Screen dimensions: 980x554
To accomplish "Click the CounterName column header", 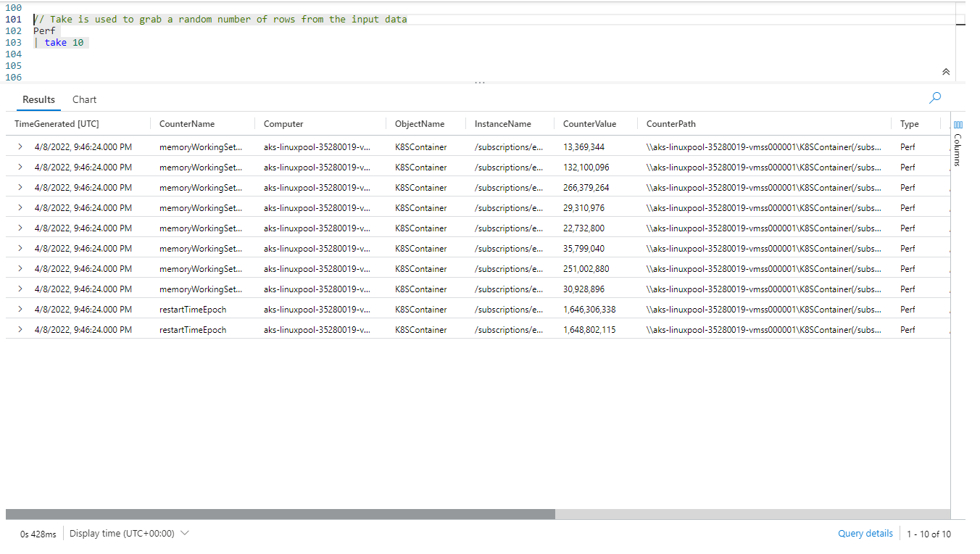I will point(187,124).
